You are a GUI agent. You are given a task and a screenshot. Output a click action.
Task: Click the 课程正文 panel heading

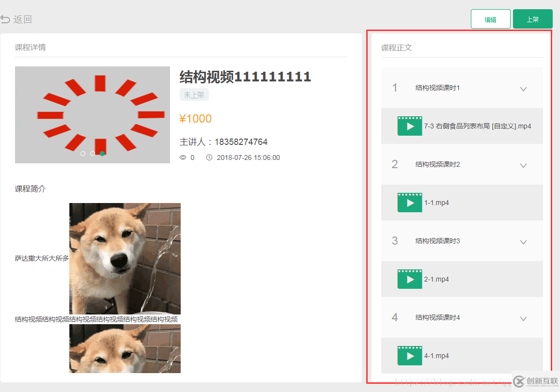click(396, 48)
